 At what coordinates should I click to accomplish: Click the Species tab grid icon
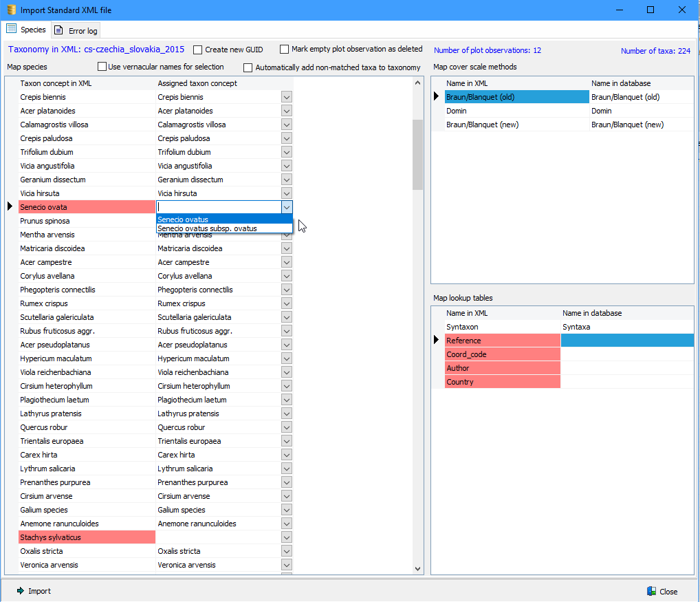pos(11,29)
